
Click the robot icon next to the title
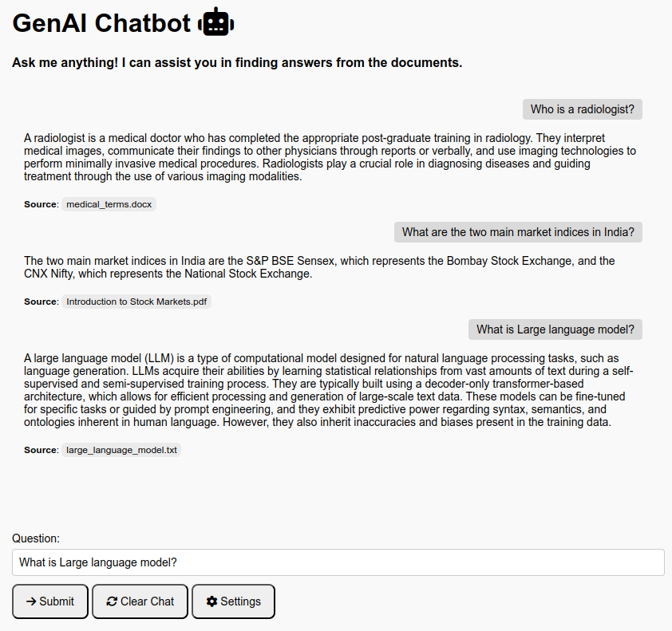click(214, 22)
